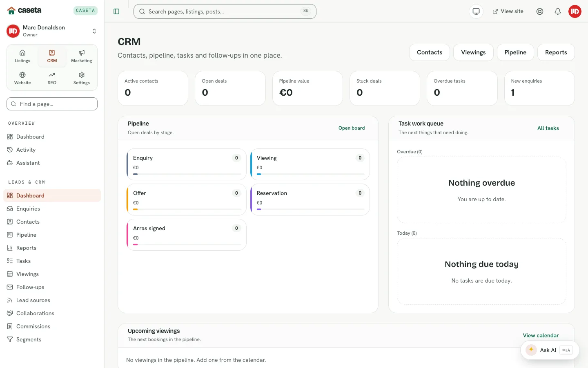Image resolution: width=588 pixels, height=368 pixels.
Task: Open the Overview Dashboard item
Action: coord(52,137)
